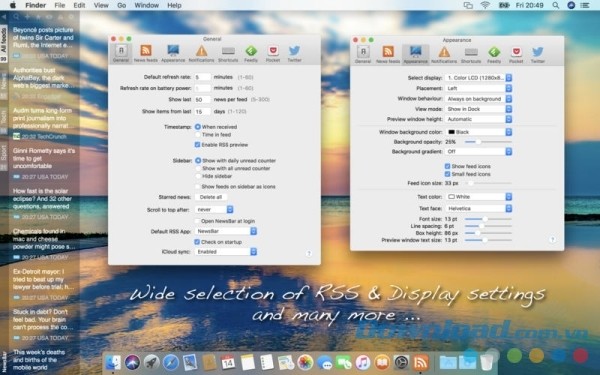Open Shortcuts pane in General window
The height and width of the screenshot is (375, 600).
click(x=228, y=53)
